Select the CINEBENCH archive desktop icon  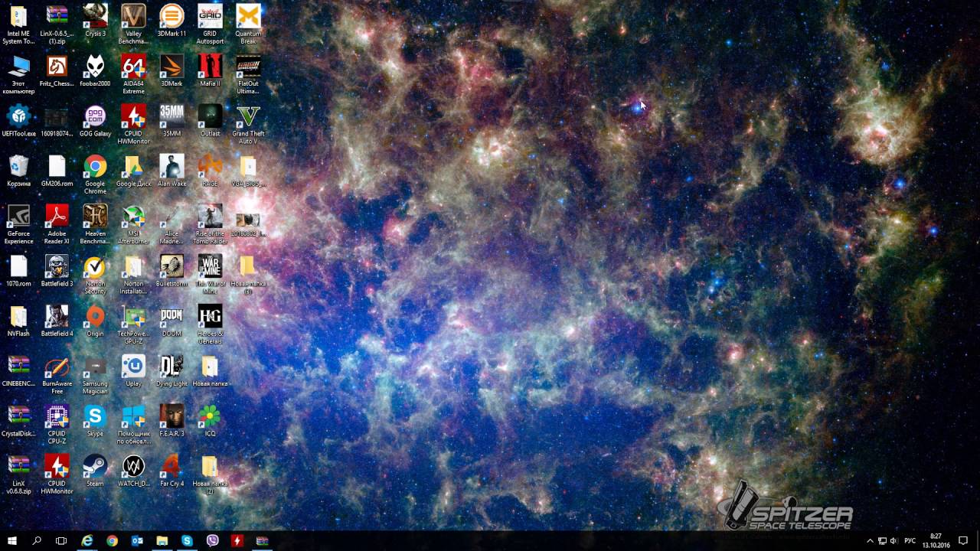(18, 371)
